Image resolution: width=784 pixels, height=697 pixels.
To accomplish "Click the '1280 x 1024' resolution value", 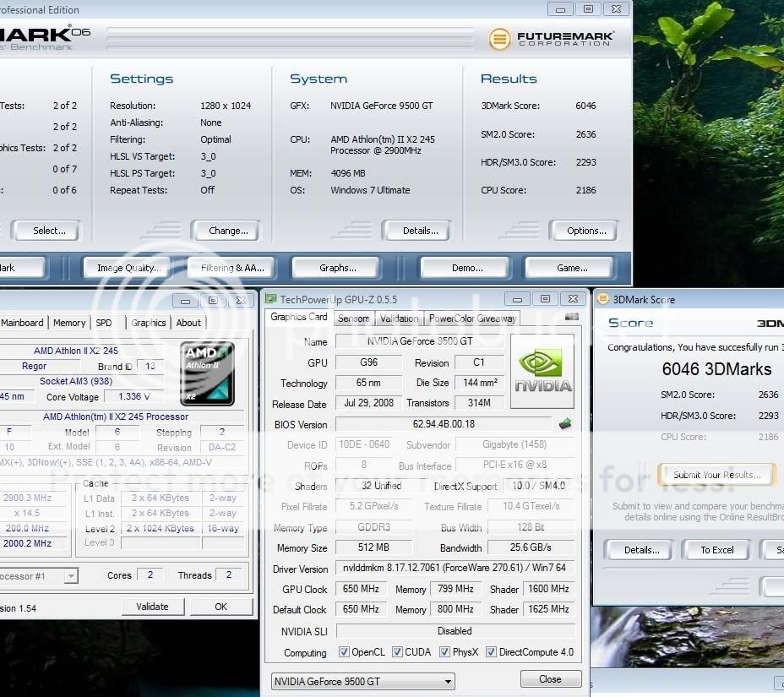I will (226, 106).
